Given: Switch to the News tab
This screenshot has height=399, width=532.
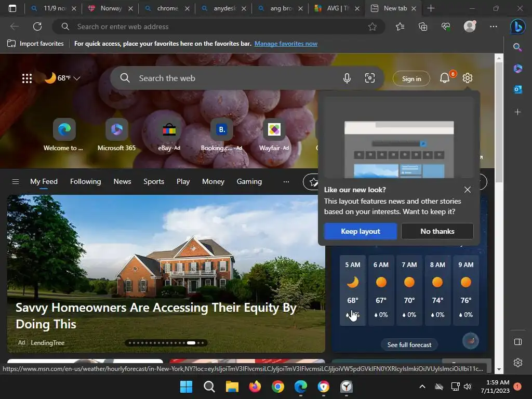Looking at the screenshot, I should 122,181.
